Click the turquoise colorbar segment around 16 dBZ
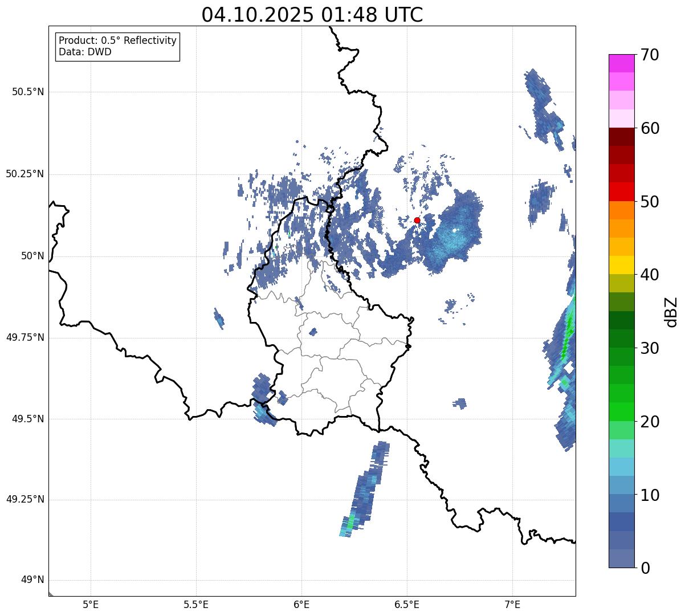Screen dimensions: 685x616 622,448
